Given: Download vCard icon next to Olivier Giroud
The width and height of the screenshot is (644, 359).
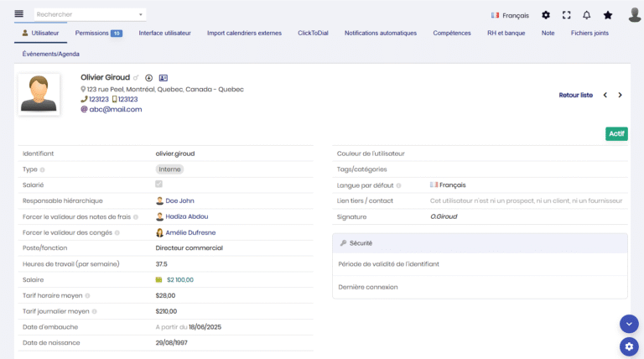Looking at the screenshot, I should tap(149, 77).
